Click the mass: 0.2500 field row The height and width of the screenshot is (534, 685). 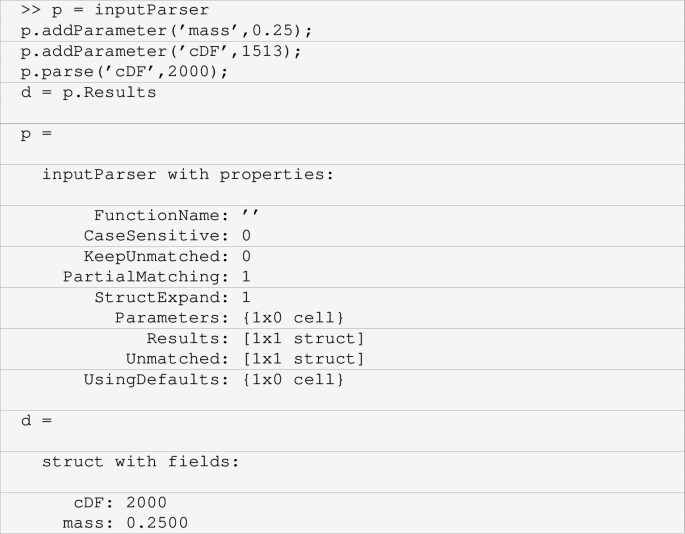(x=125, y=523)
